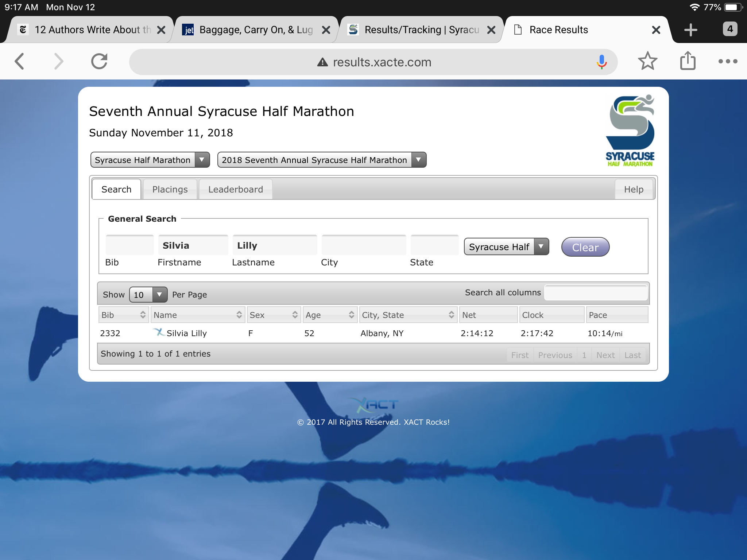Image resolution: width=747 pixels, height=560 pixels.
Task: Open a new tab with plus icon
Action: coord(690,30)
